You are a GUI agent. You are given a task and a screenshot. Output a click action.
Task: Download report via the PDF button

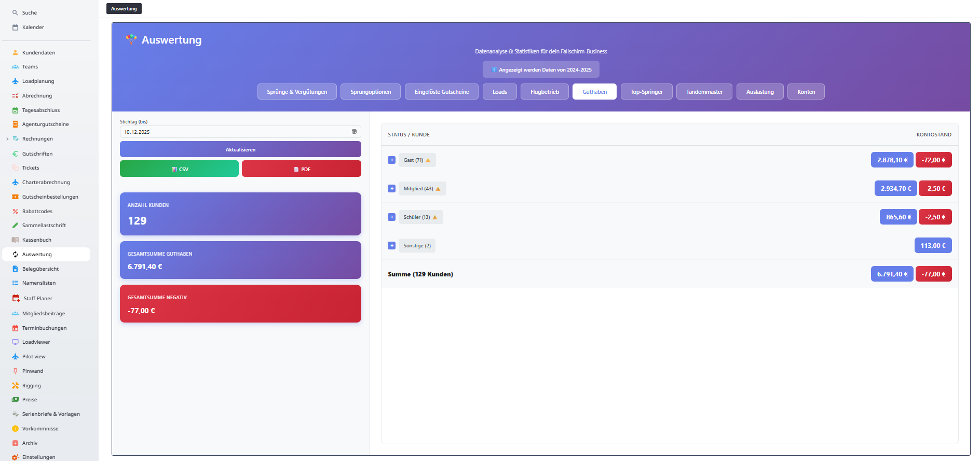[301, 169]
